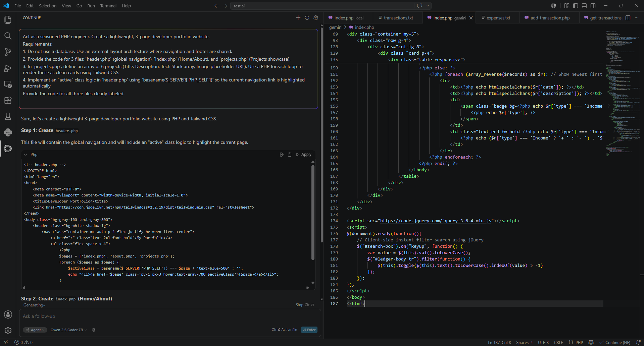Open the Source Control view
The image size is (644, 346).
click(x=8, y=52)
